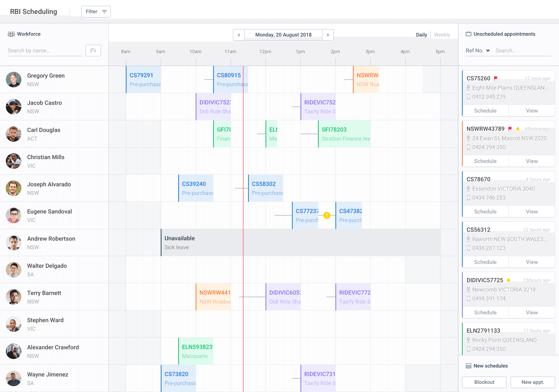
Task: Focus the Search by name field
Action: (x=45, y=51)
